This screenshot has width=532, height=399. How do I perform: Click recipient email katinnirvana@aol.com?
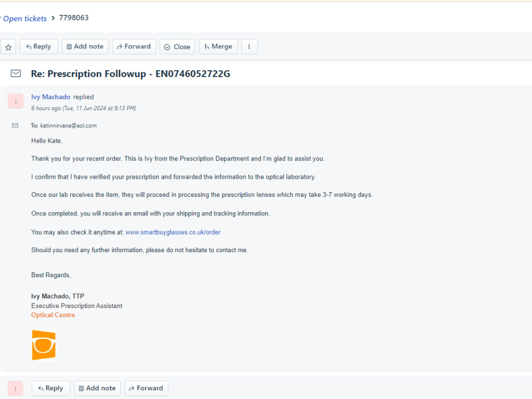click(68, 126)
